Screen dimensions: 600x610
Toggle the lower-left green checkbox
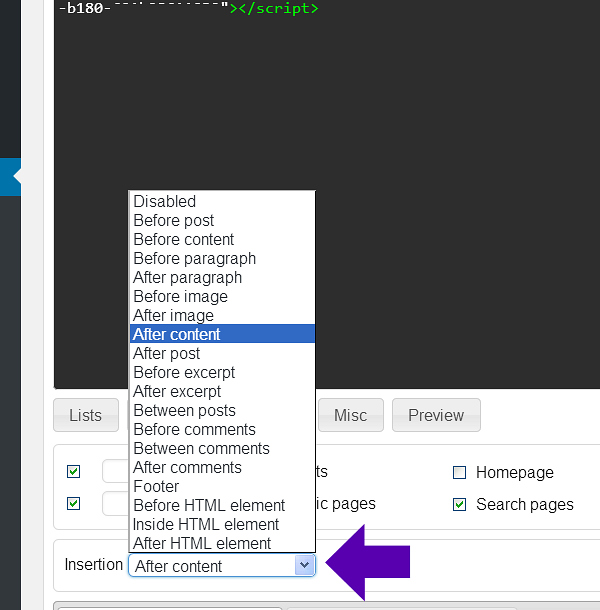[x=73, y=504]
